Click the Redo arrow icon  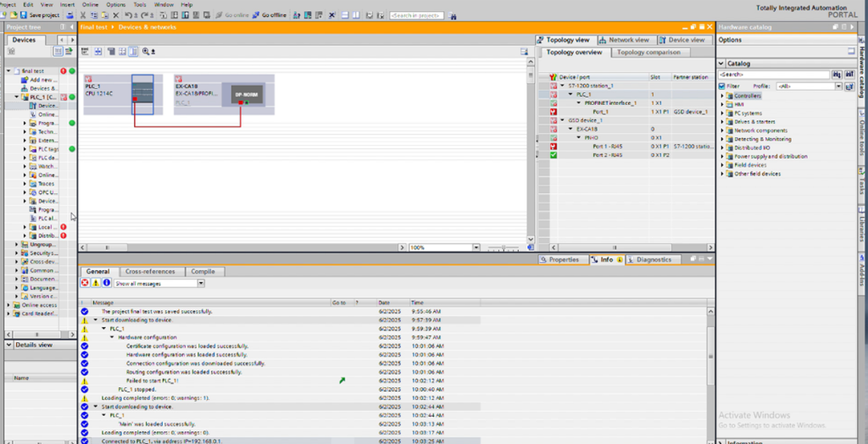(x=144, y=15)
